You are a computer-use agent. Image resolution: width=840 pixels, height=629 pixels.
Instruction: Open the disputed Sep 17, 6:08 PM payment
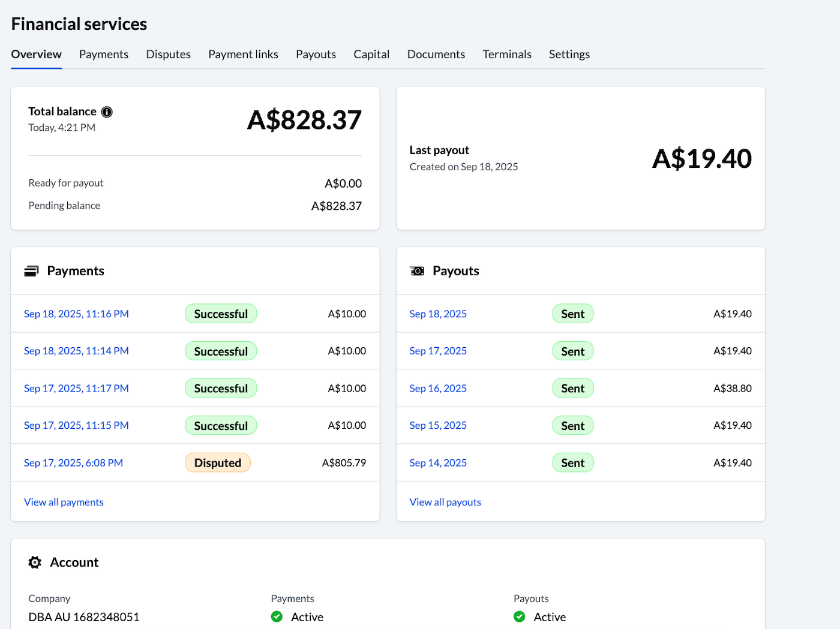click(73, 462)
